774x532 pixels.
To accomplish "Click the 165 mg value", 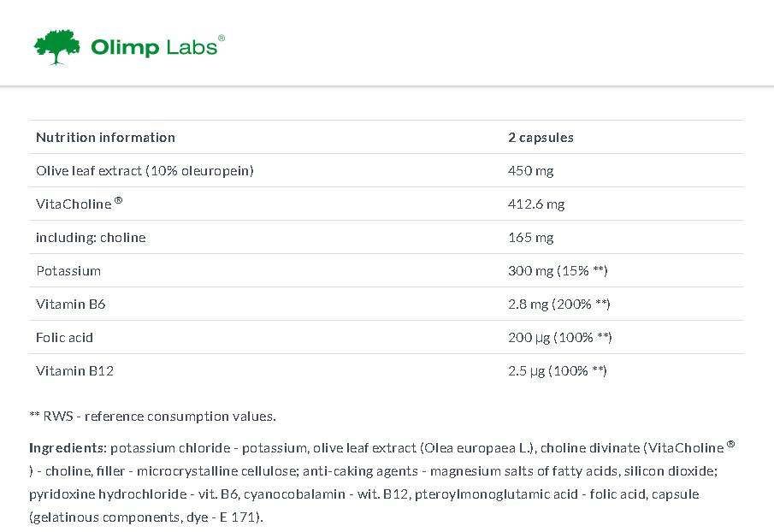I will click(530, 237).
